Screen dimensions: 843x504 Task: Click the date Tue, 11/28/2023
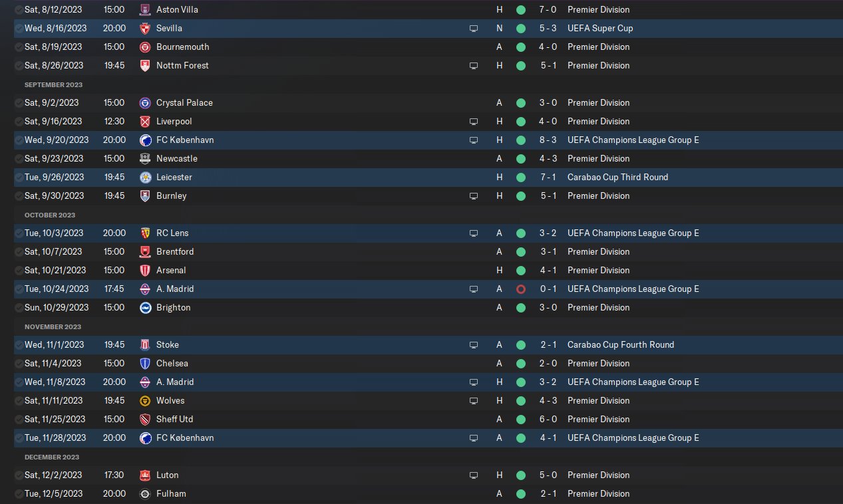(x=55, y=438)
